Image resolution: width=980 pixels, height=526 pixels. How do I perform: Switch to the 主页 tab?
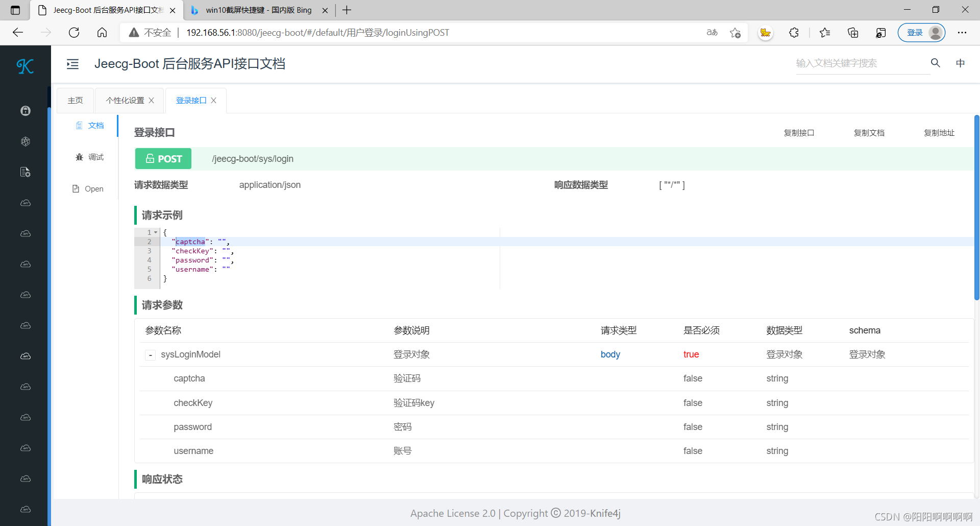point(76,101)
